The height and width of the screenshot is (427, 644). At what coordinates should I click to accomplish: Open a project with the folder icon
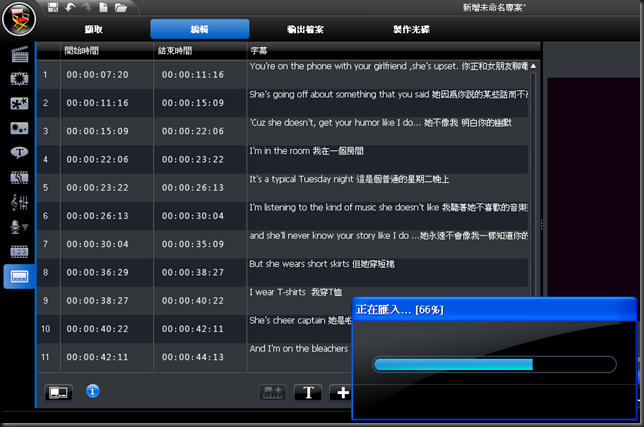[x=121, y=7]
